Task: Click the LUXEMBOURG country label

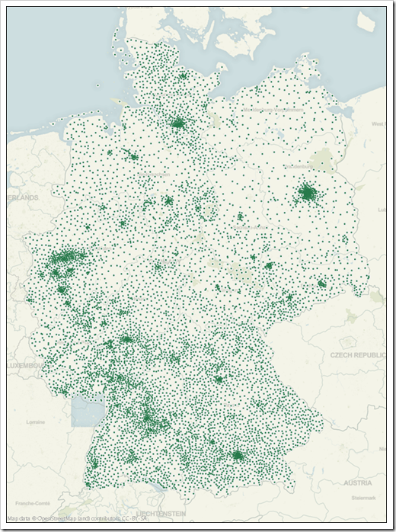Action: click(25, 366)
